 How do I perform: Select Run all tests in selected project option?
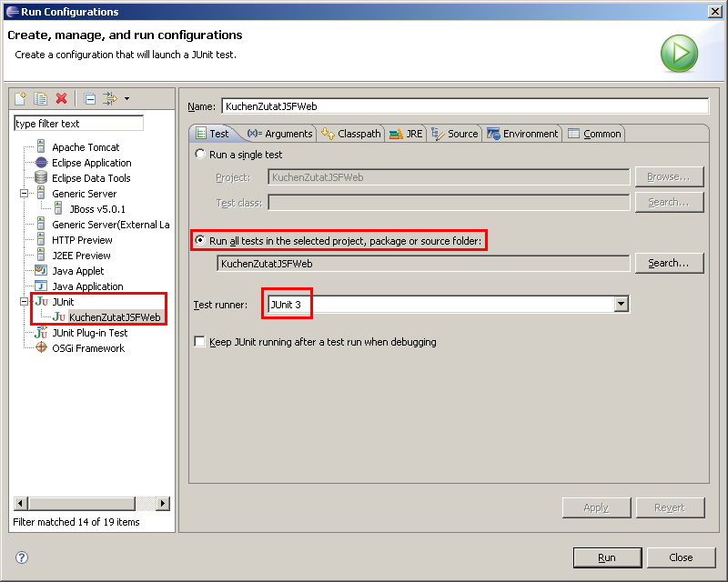click(x=200, y=240)
